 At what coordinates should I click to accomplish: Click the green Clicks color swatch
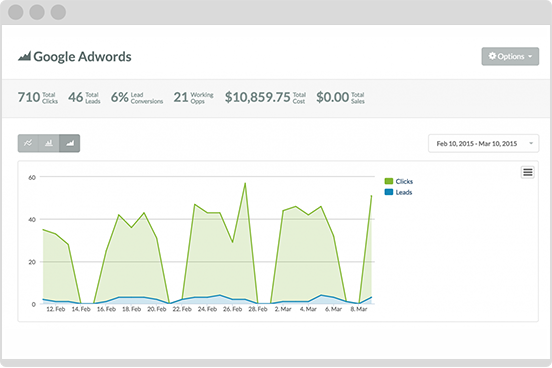pyautogui.click(x=389, y=181)
